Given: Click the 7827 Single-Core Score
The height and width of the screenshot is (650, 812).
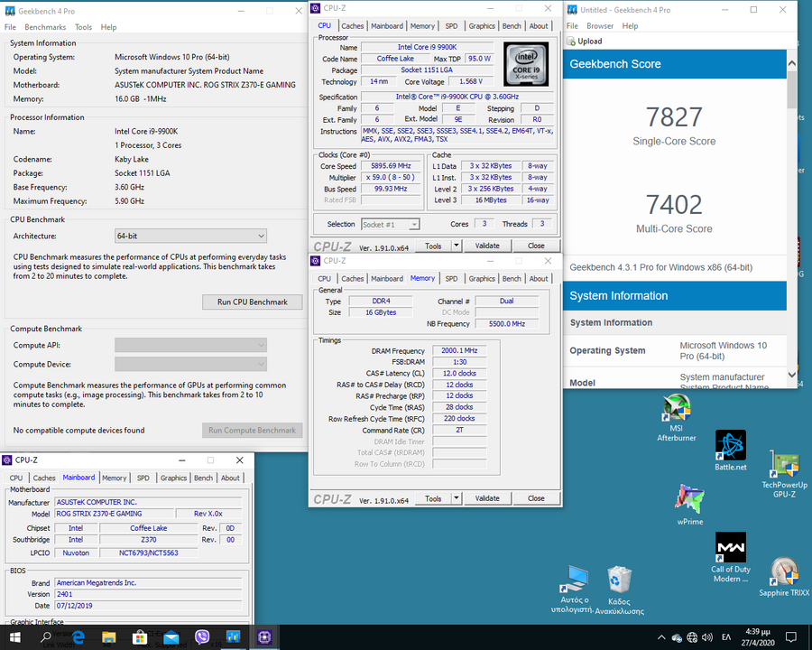Looking at the screenshot, I should [674, 117].
